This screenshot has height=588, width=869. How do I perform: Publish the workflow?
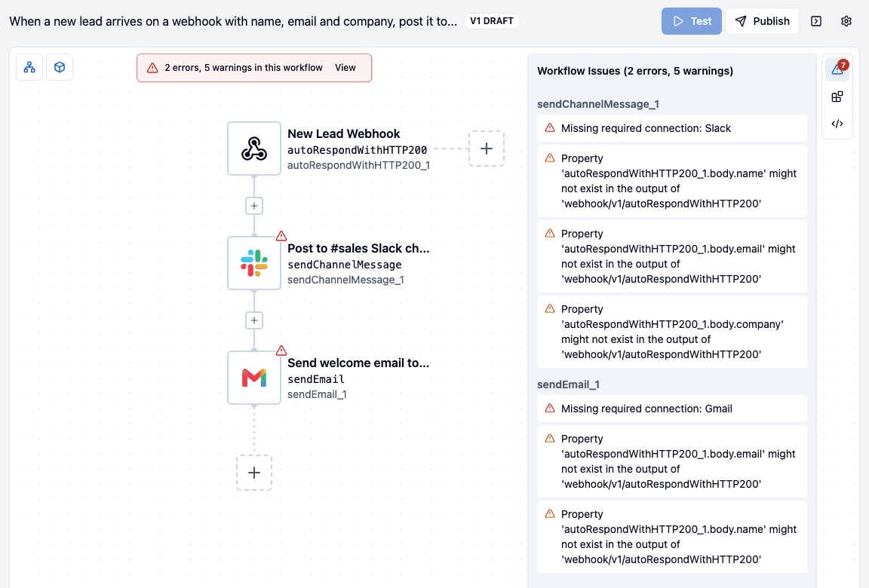coord(762,21)
